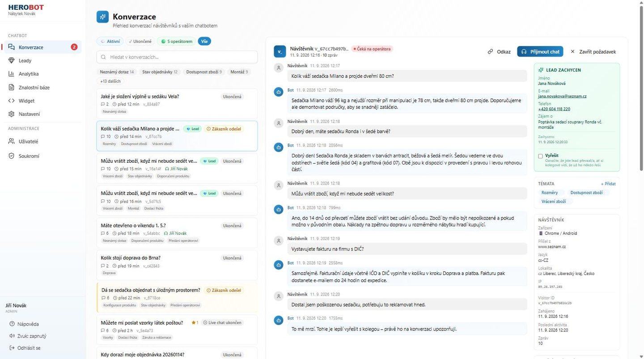
Task: Click the IP address 89.24.197.245
Action: (x=550, y=287)
